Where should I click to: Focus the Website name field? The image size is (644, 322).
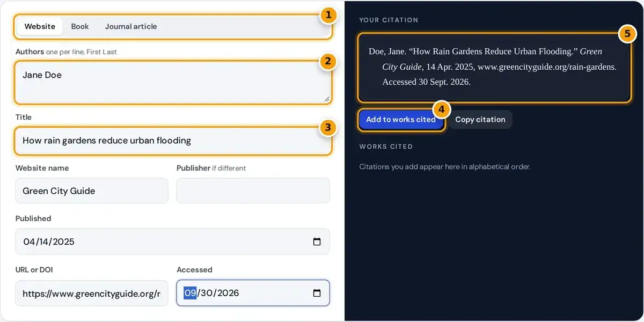(92, 191)
